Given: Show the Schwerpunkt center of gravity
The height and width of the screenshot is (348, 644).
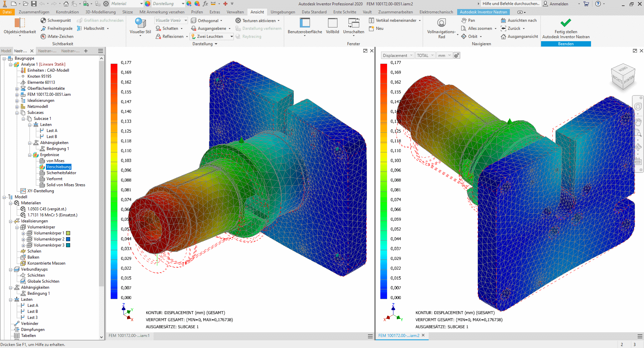Looking at the screenshot, I should coord(56,20).
